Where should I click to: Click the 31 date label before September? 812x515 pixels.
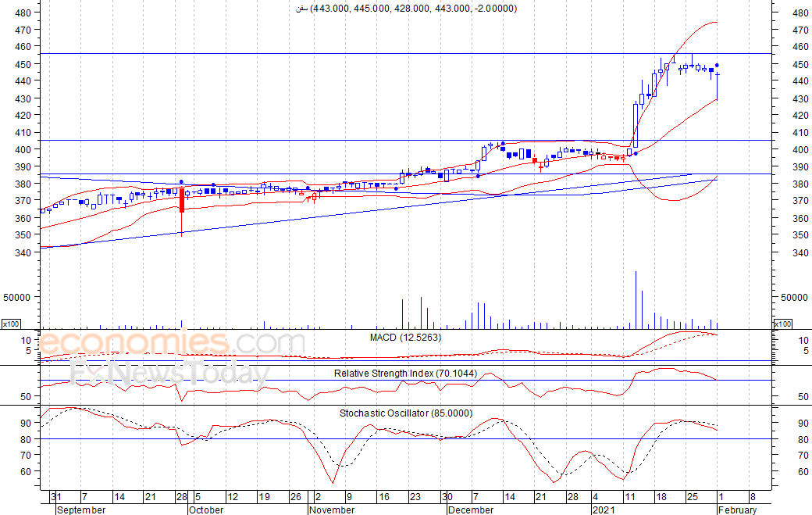point(56,497)
